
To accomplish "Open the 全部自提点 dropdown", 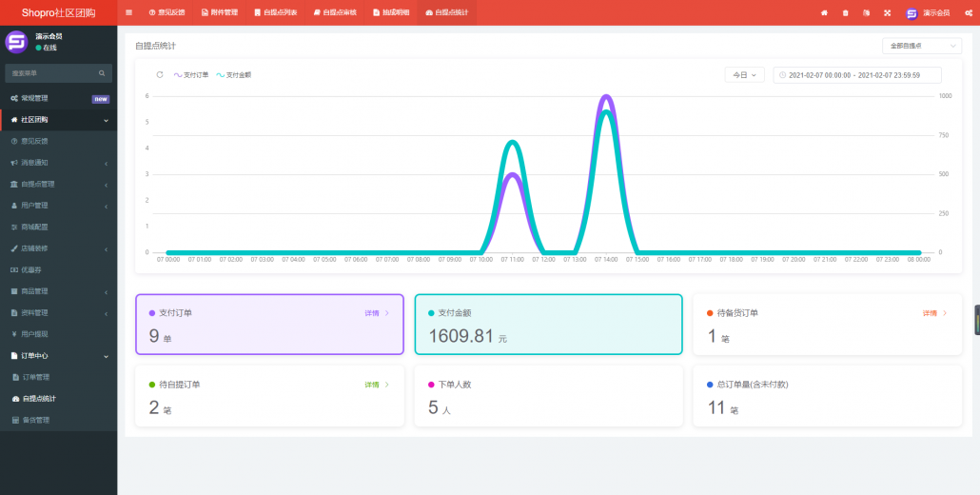I will 921,46.
